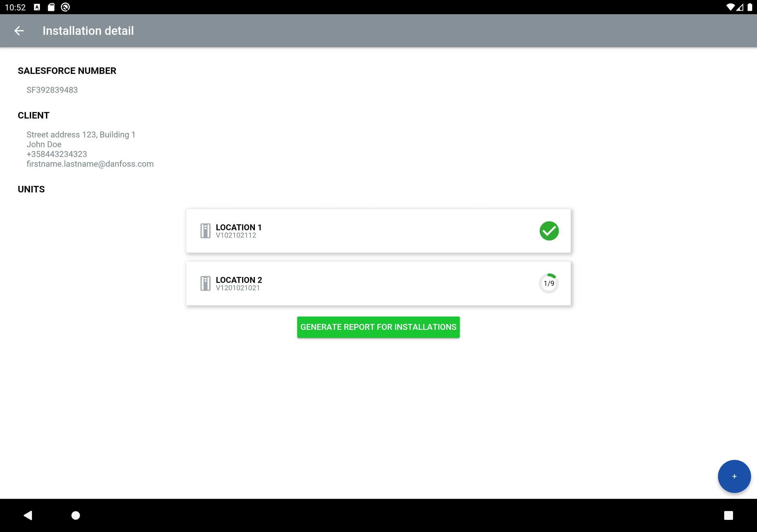Expand Location 1 unit details

(378, 231)
